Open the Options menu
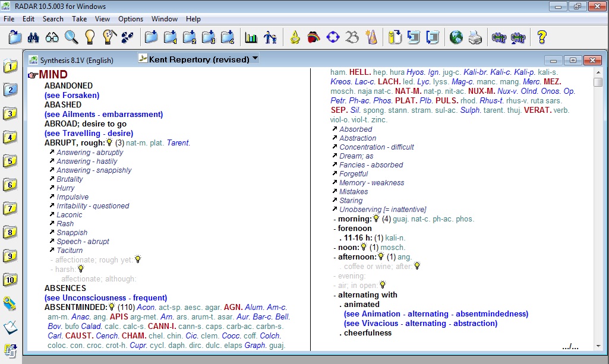 pos(131,18)
